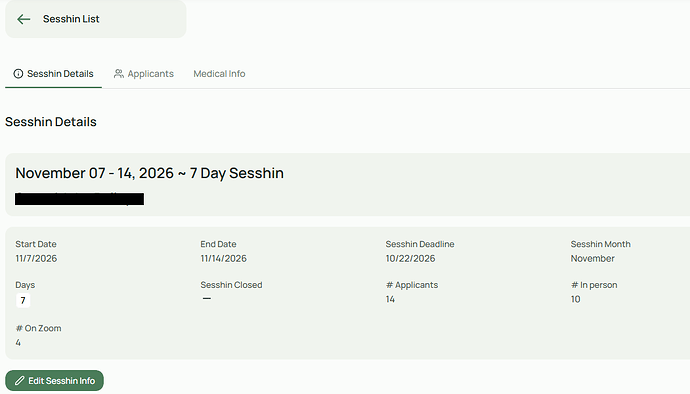Click the people icon on Applicants tab
690x394 pixels.
118,74
